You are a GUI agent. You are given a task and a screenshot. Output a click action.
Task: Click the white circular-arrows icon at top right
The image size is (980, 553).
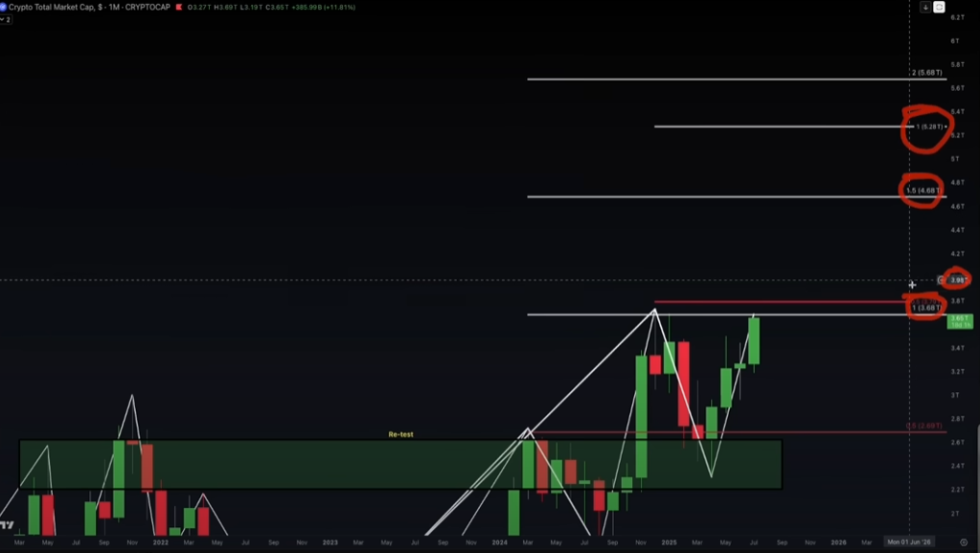(939, 7)
